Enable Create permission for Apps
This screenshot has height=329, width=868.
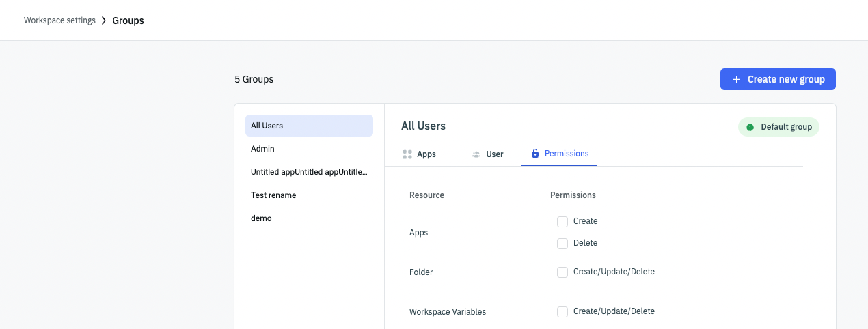click(x=562, y=221)
